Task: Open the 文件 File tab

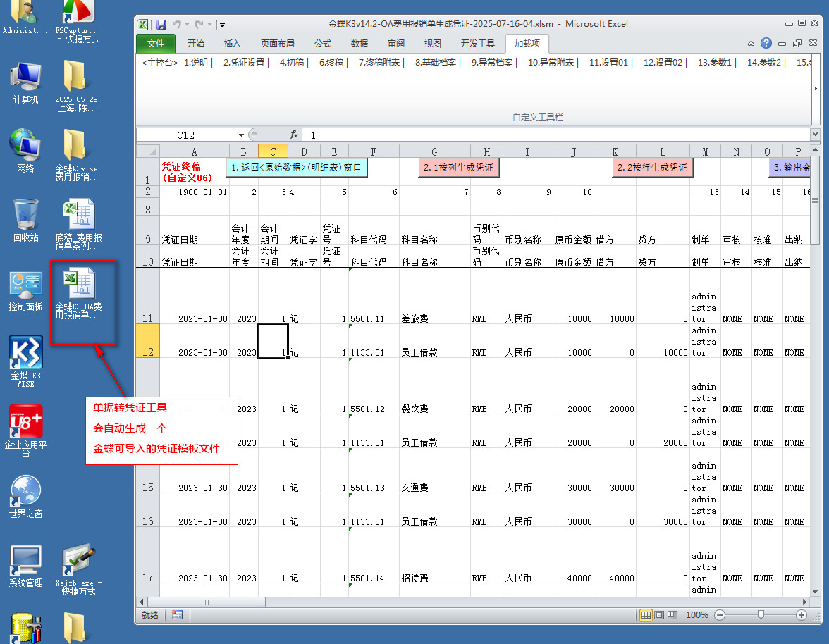Action: point(155,43)
